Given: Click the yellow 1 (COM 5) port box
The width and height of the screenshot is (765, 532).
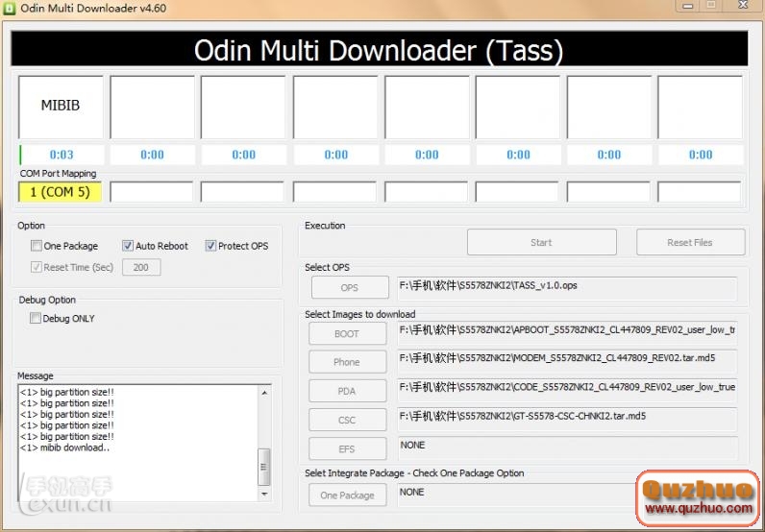Looking at the screenshot, I should [60, 192].
